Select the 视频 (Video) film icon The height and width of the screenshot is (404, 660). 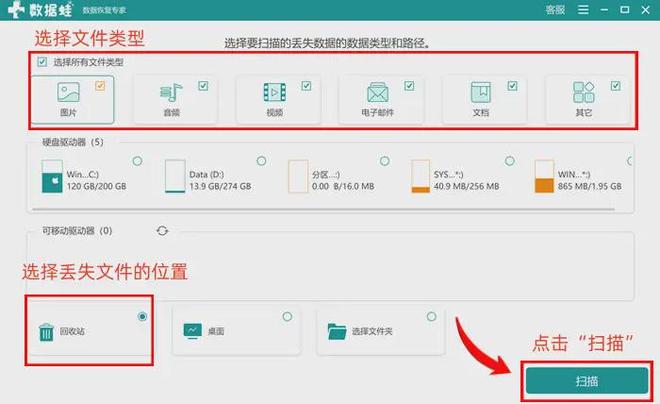coord(274,94)
